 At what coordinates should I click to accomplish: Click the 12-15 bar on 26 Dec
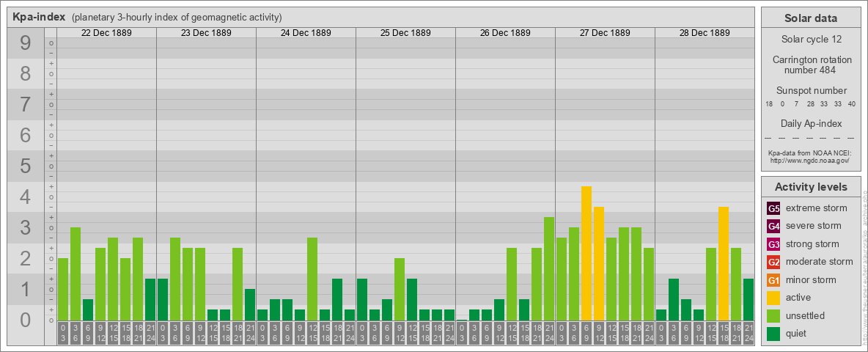(512, 284)
